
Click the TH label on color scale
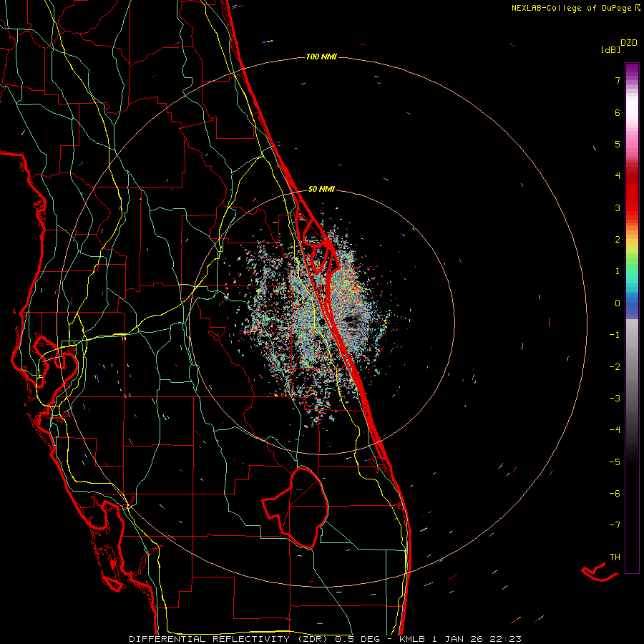coord(615,557)
